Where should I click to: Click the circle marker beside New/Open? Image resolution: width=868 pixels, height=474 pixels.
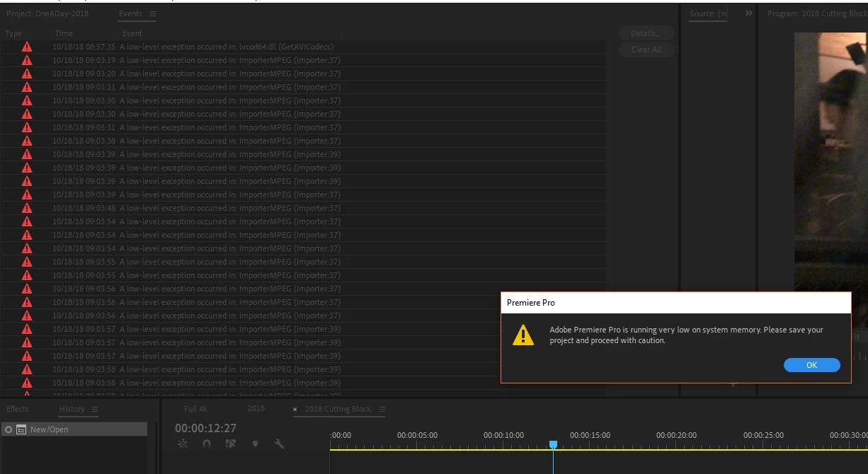point(8,429)
